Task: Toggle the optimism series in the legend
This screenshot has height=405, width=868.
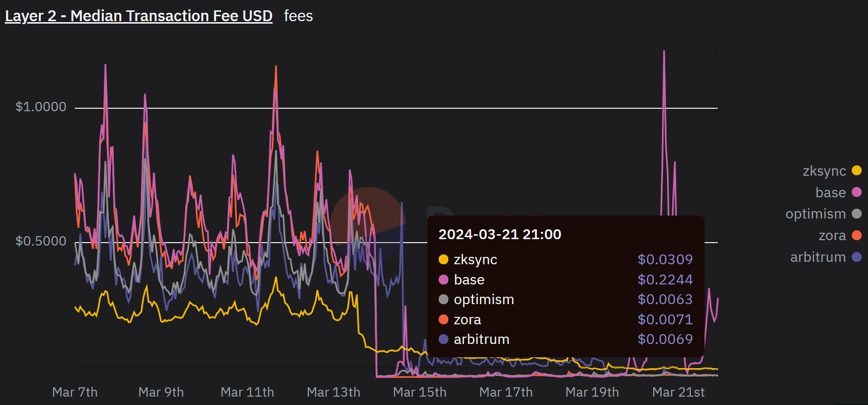Action: 823,214
